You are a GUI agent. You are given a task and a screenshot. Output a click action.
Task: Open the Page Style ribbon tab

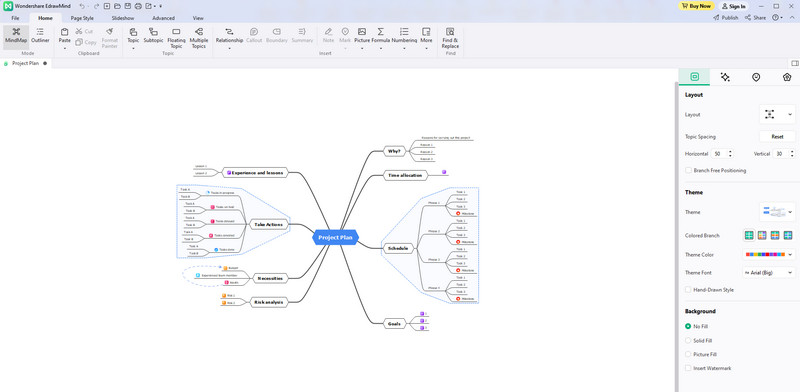[82, 18]
